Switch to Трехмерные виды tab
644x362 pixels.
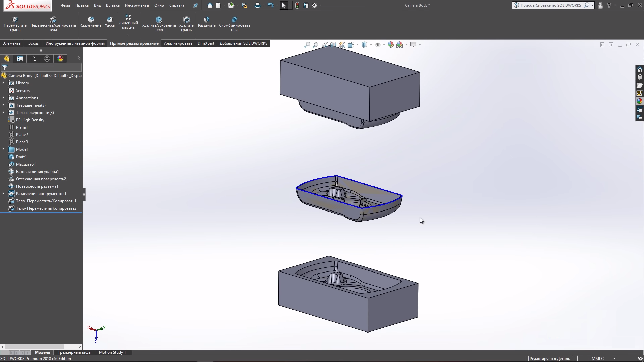[74, 352]
